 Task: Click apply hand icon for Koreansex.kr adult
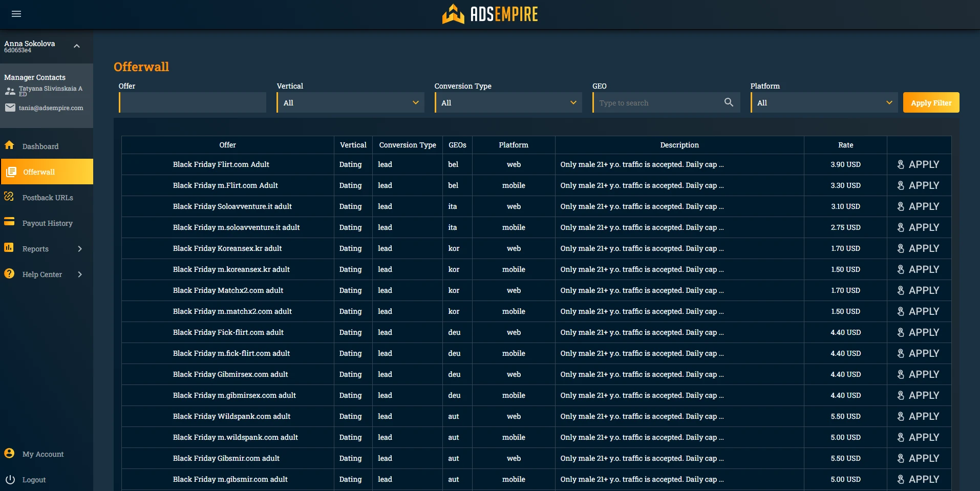(901, 248)
